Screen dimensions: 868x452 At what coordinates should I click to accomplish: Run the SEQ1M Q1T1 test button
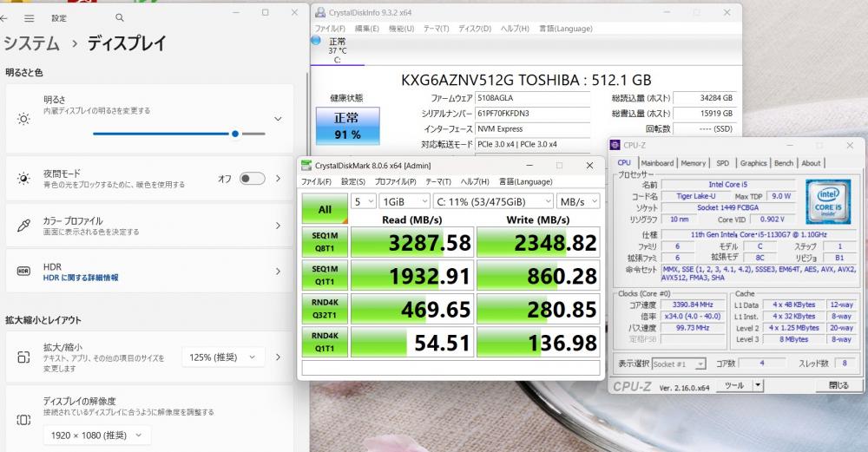[325, 276]
